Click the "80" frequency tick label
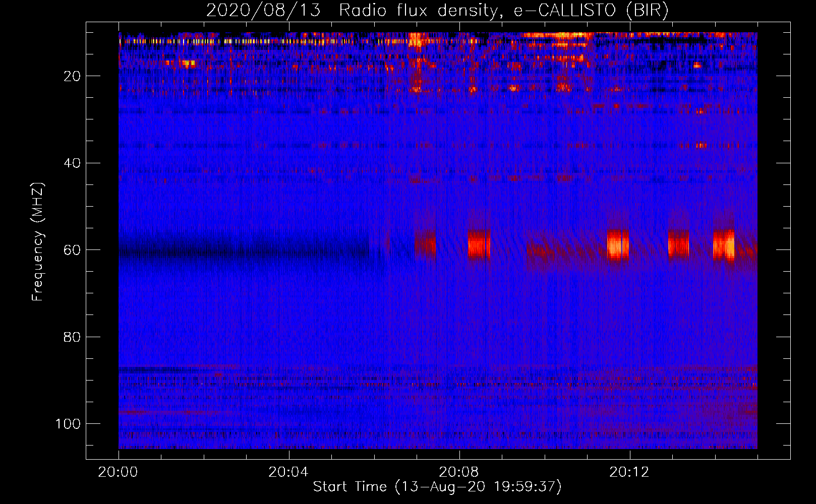 tap(72, 337)
